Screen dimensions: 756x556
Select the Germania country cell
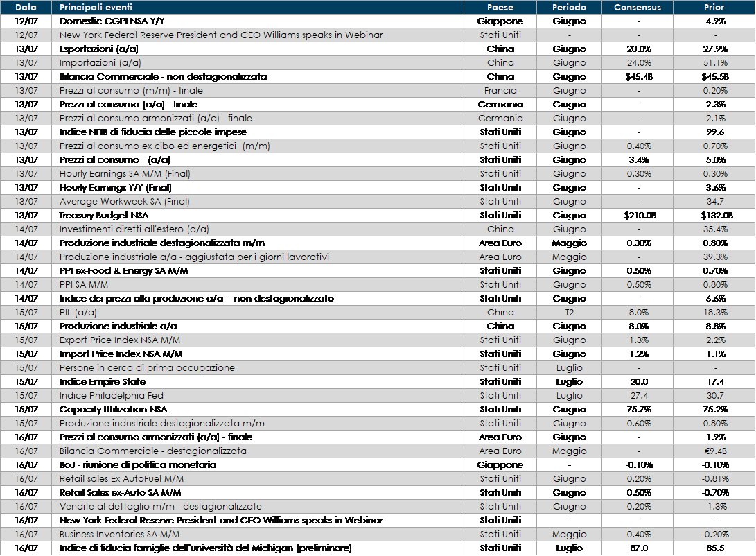[500, 119]
